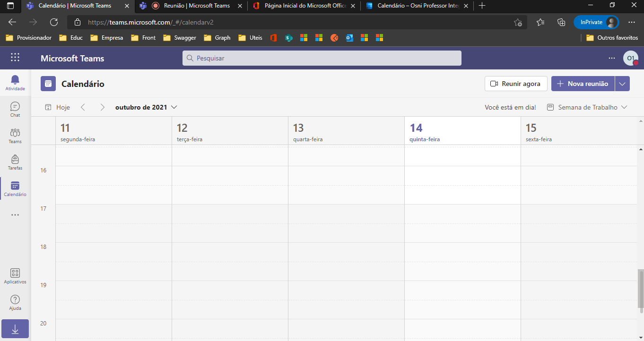The width and height of the screenshot is (644, 341).
Task: Click the InPrivate profile button
Action: coord(596,22)
